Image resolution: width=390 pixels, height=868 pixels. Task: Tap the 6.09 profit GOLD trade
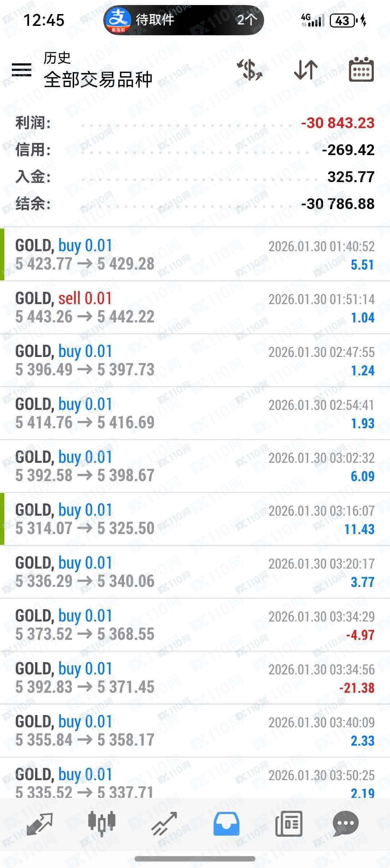[x=194, y=466]
